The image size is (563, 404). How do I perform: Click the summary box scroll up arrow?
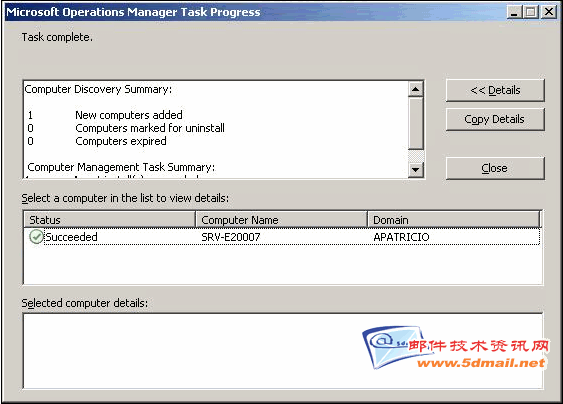point(416,89)
